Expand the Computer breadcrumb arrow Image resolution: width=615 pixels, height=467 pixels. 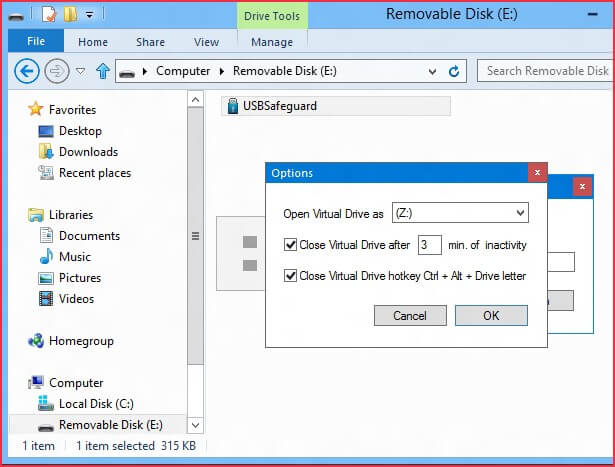pyautogui.click(x=145, y=71)
